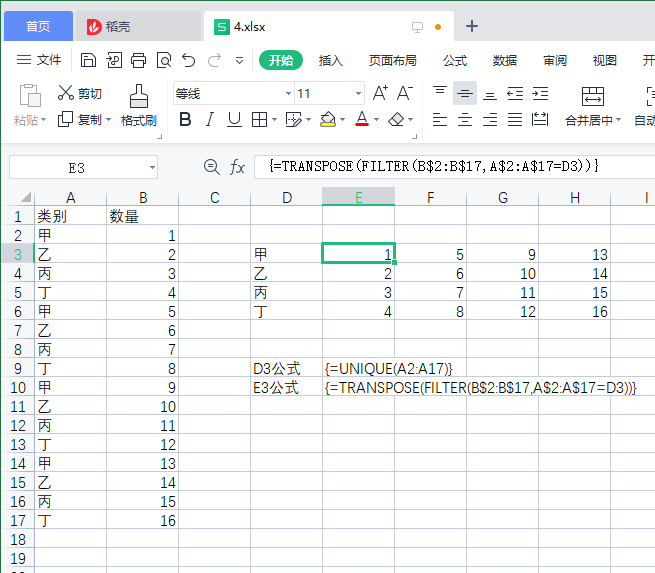Screen dimensions: 655x573
Task: Increase font size with A+ icon
Action: click(381, 93)
